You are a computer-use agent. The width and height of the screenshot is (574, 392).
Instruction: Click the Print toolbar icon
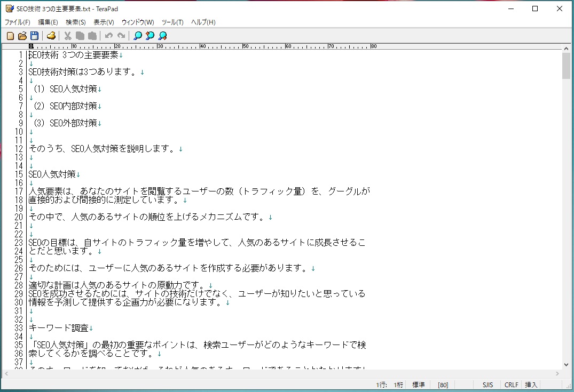tap(51, 36)
